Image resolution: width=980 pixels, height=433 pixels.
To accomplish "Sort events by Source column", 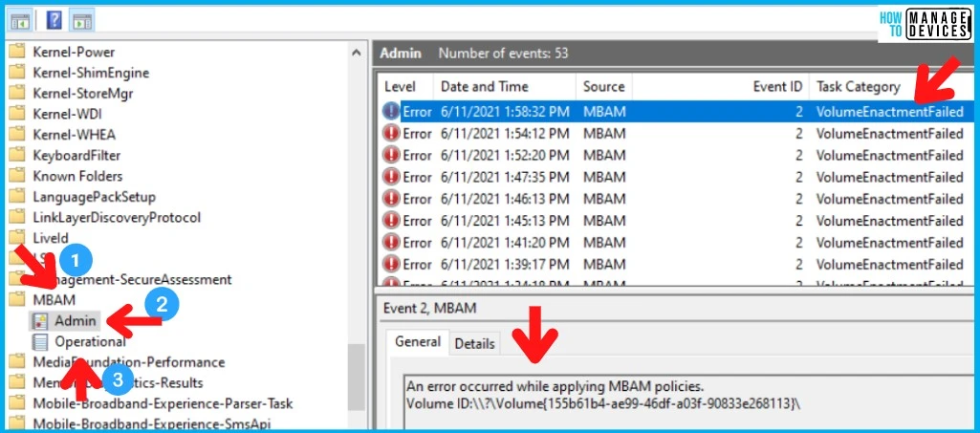I will coord(603,87).
